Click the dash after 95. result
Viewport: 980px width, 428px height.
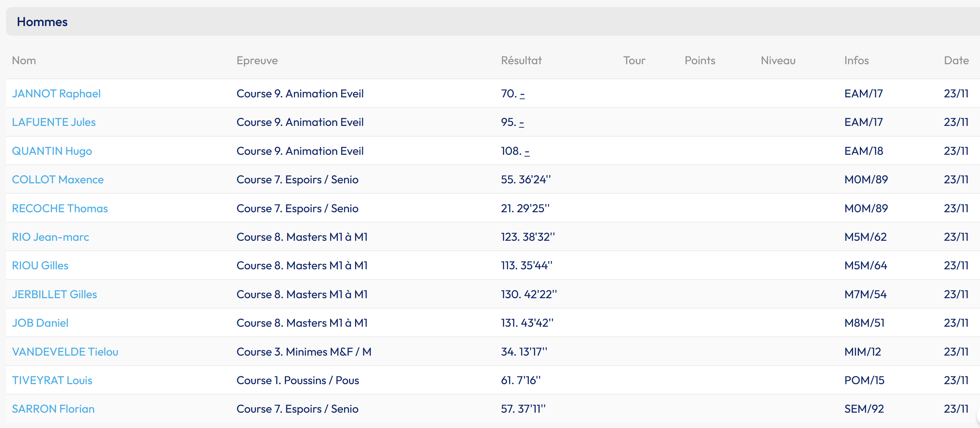pos(521,123)
